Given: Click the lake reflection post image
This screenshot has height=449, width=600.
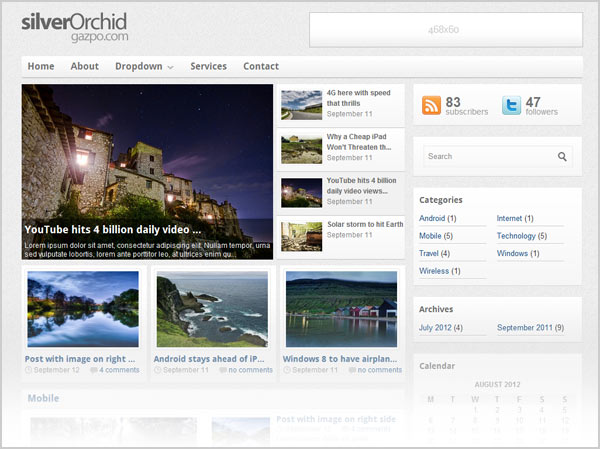Looking at the screenshot, I should tap(83, 309).
